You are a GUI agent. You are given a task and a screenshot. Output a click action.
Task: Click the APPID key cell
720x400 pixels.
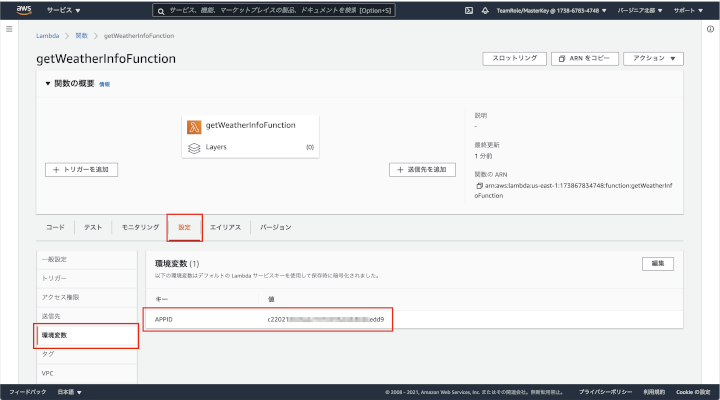[163, 319]
